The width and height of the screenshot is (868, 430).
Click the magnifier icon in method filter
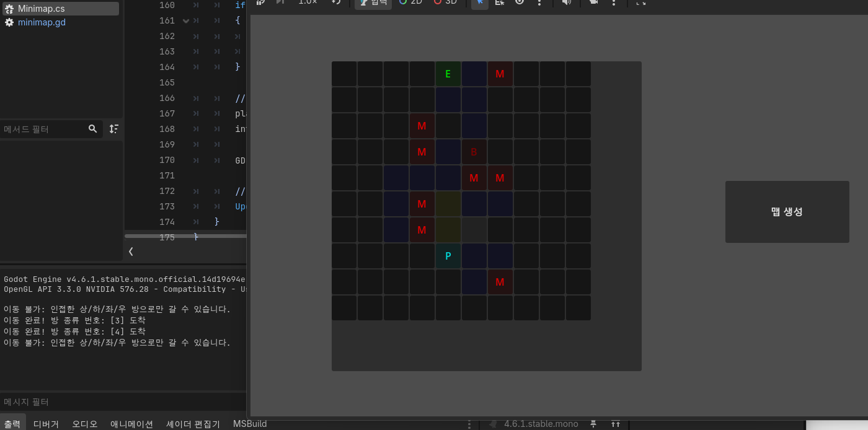click(93, 129)
